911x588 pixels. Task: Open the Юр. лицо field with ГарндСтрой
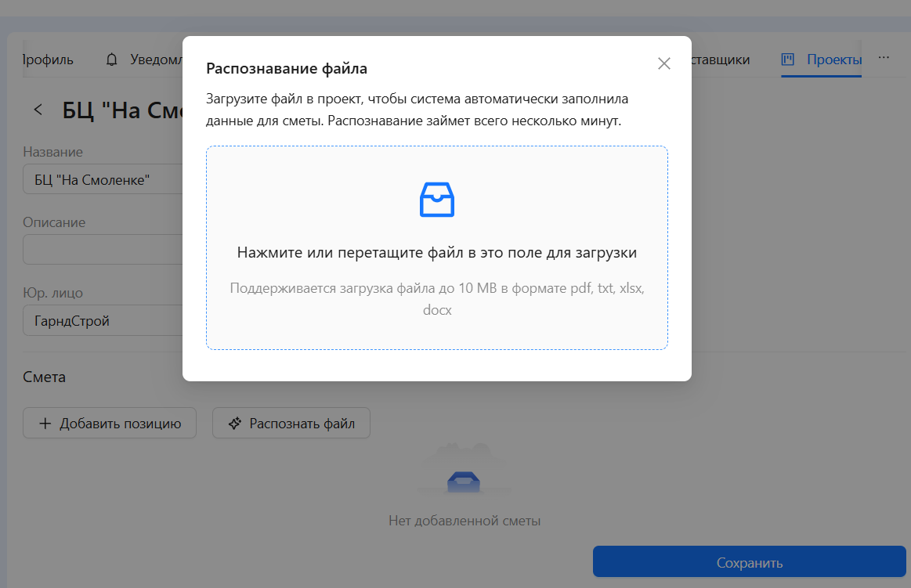(103, 320)
